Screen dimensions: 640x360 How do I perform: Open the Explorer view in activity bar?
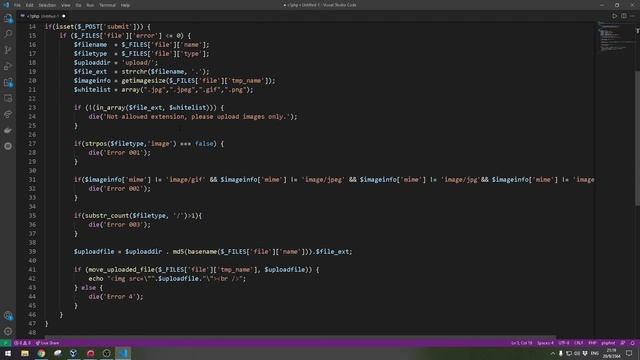coord(8,18)
